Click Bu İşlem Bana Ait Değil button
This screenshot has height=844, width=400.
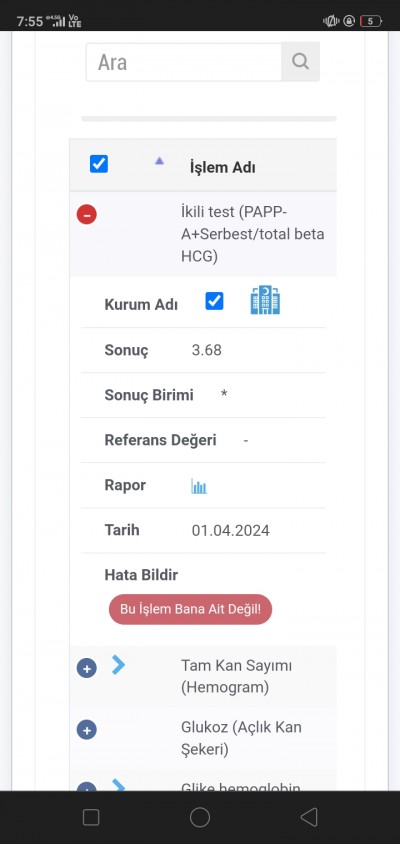[191, 609]
